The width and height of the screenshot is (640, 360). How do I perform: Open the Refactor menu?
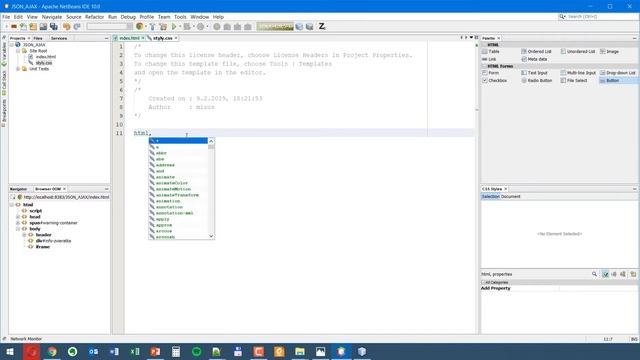click(94, 17)
